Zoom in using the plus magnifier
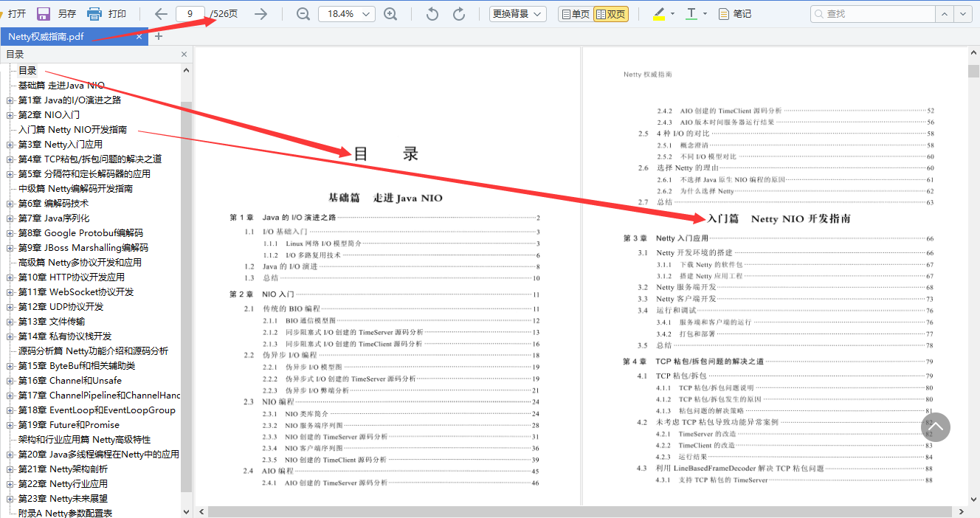 point(390,13)
